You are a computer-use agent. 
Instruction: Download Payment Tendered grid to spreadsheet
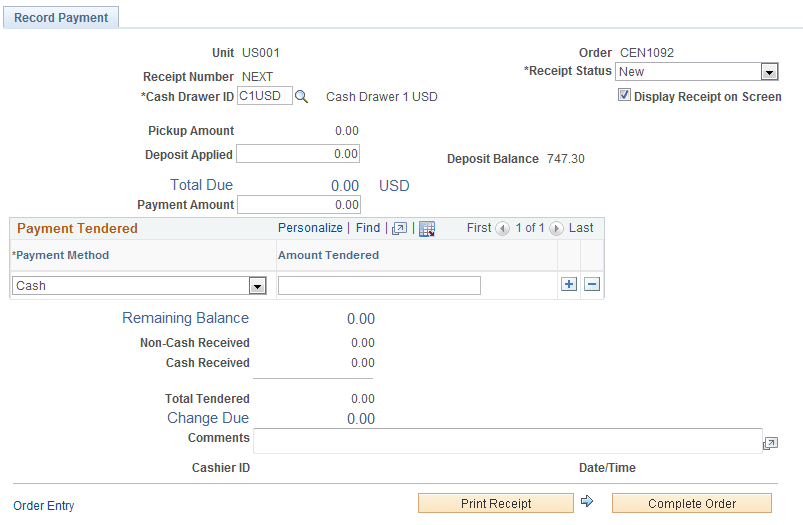click(x=427, y=228)
